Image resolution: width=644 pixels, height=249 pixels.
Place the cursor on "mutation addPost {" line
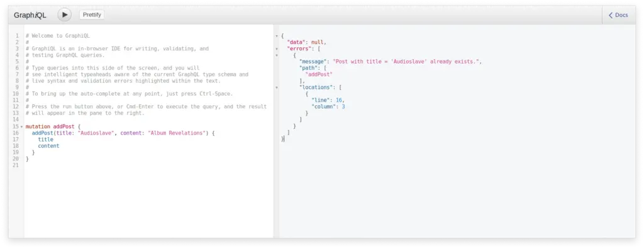(x=53, y=126)
